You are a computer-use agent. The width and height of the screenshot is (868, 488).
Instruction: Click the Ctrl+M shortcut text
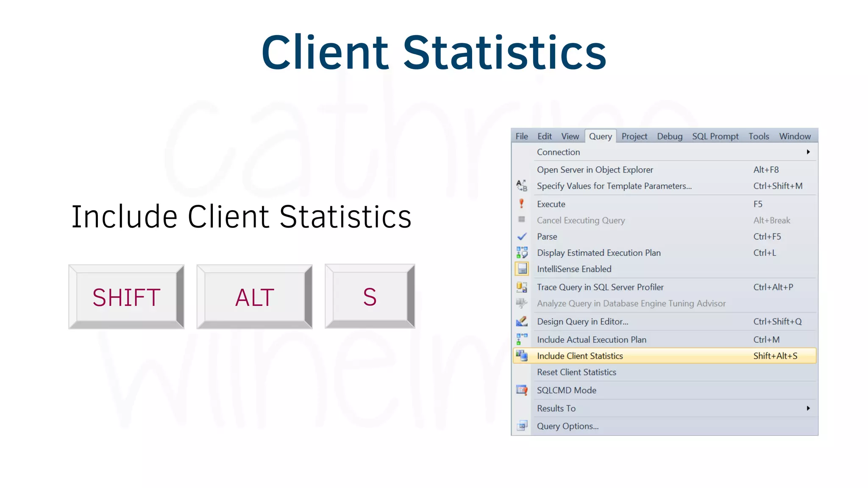tap(766, 339)
